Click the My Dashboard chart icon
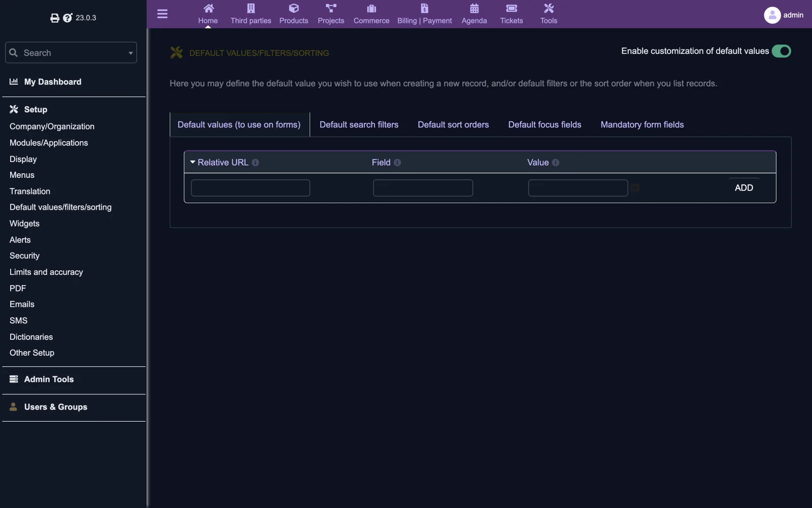The width and height of the screenshot is (812, 508). click(x=14, y=82)
